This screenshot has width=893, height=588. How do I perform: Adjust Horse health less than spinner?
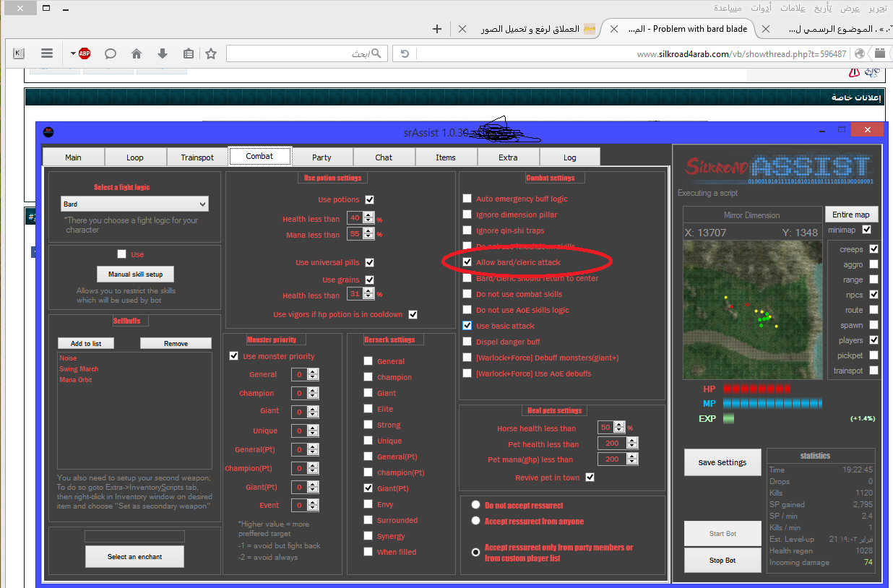tap(618, 428)
